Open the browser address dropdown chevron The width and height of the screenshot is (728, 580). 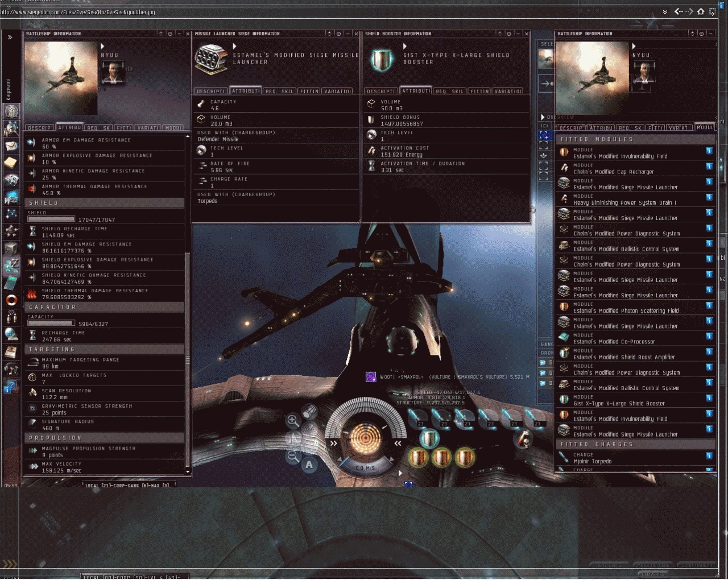[x=665, y=12]
